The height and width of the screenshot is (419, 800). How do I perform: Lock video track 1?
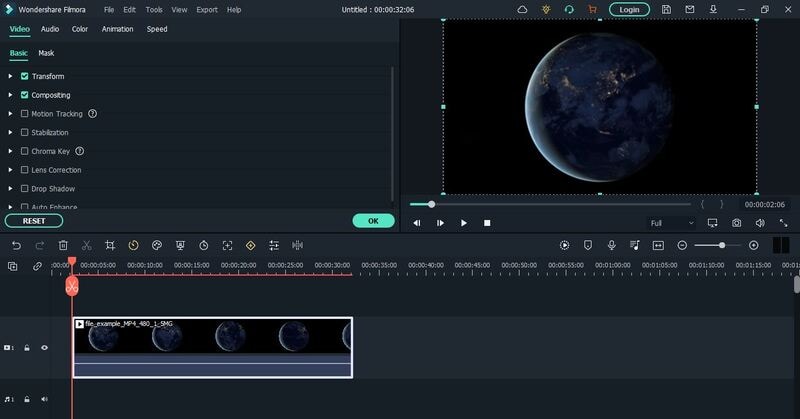(27, 348)
